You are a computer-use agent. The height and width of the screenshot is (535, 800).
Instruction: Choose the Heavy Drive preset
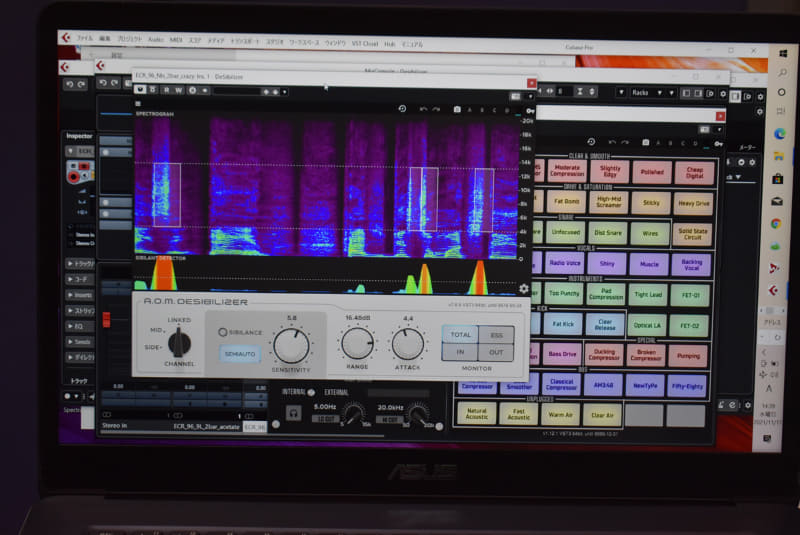(x=693, y=203)
